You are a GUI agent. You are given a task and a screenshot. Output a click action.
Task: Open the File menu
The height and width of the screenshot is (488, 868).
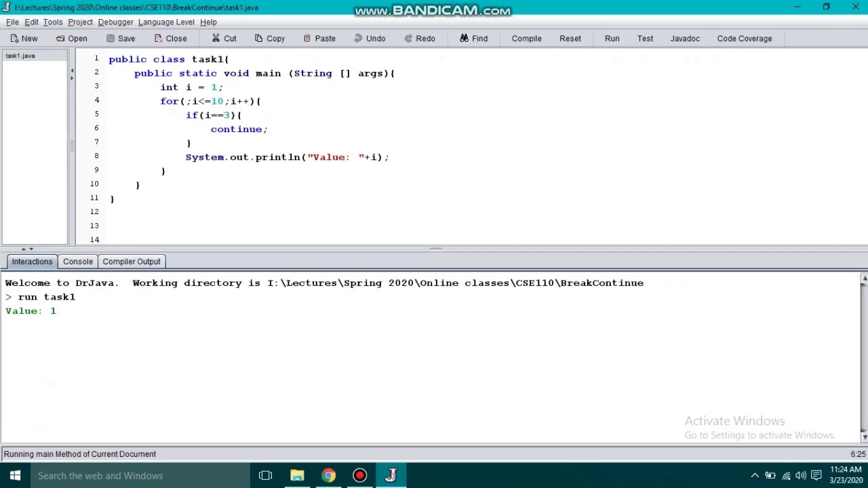pos(12,22)
